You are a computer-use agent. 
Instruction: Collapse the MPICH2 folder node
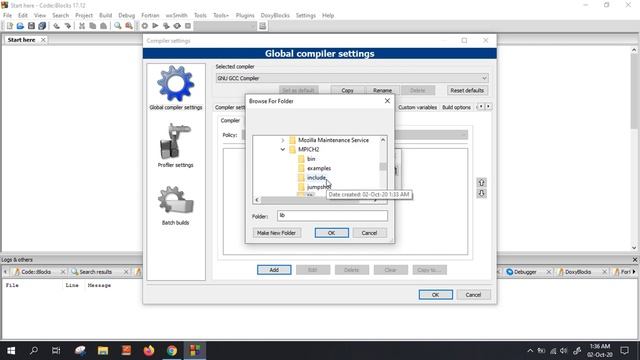282,149
